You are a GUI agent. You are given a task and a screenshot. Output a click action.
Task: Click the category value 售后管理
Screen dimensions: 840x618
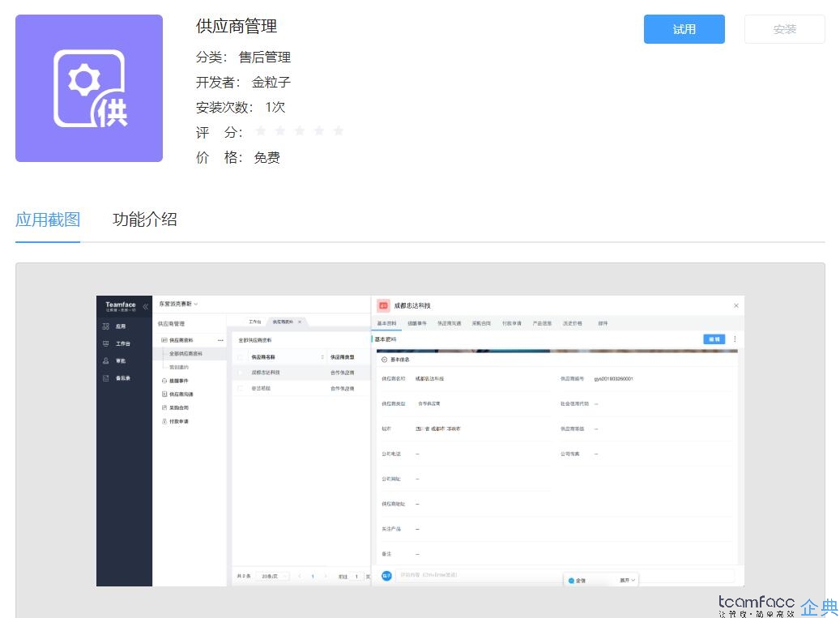tap(265, 58)
